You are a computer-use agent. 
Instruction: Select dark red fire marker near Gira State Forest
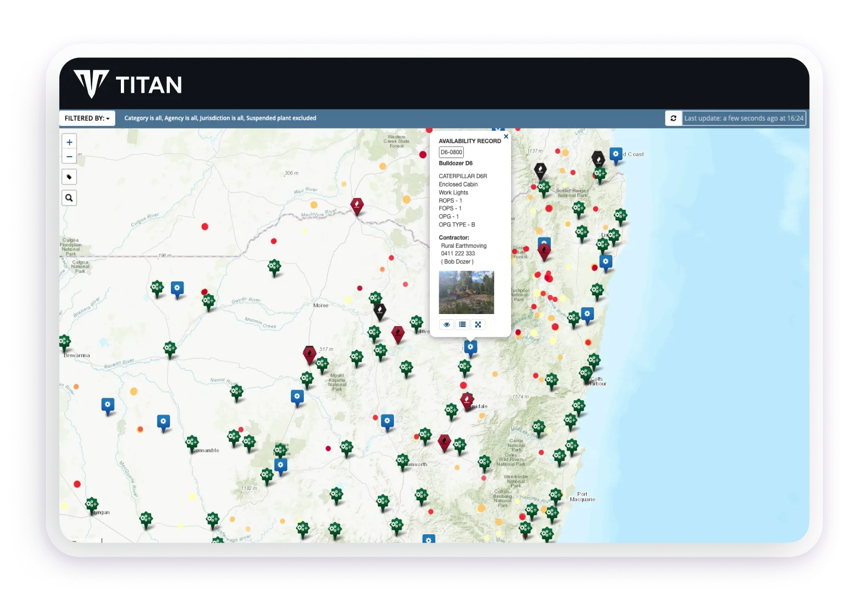(544, 253)
